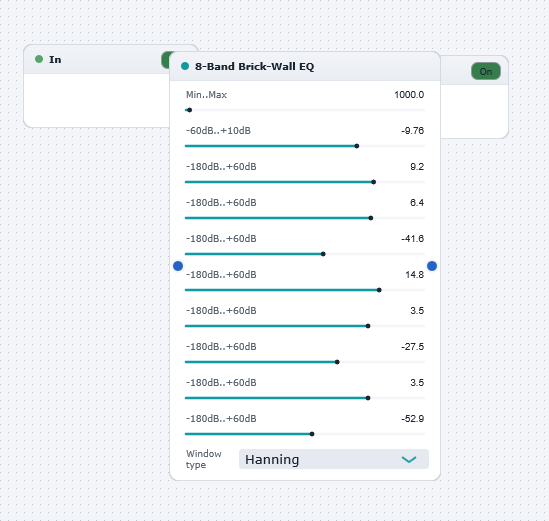Click the -52.9 band value
The height and width of the screenshot is (521, 549).
[412, 419]
